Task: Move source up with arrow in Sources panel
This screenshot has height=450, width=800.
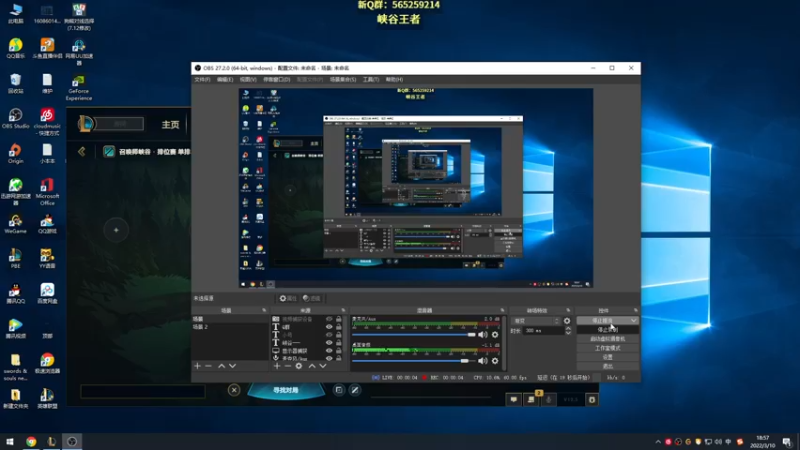Action: coord(312,366)
